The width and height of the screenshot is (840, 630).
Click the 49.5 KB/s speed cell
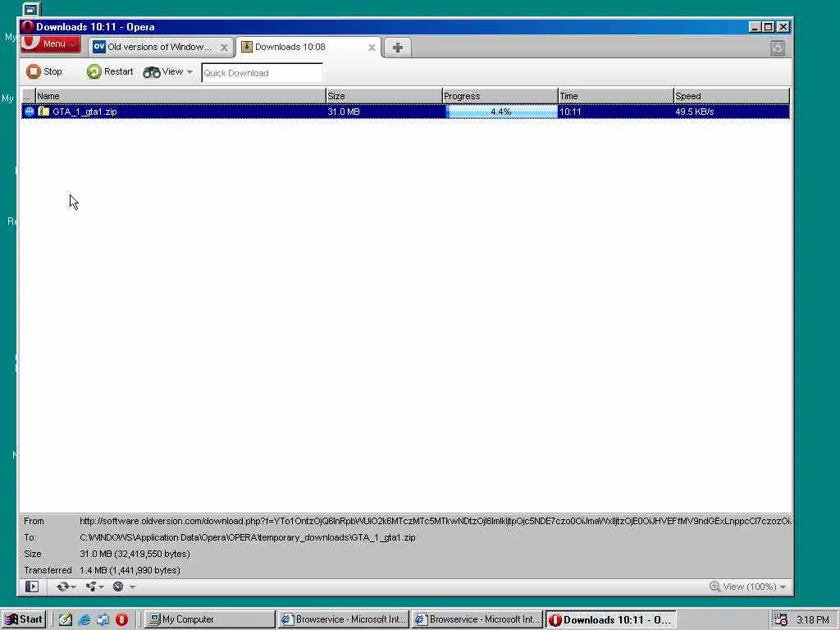[x=694, y=112]
